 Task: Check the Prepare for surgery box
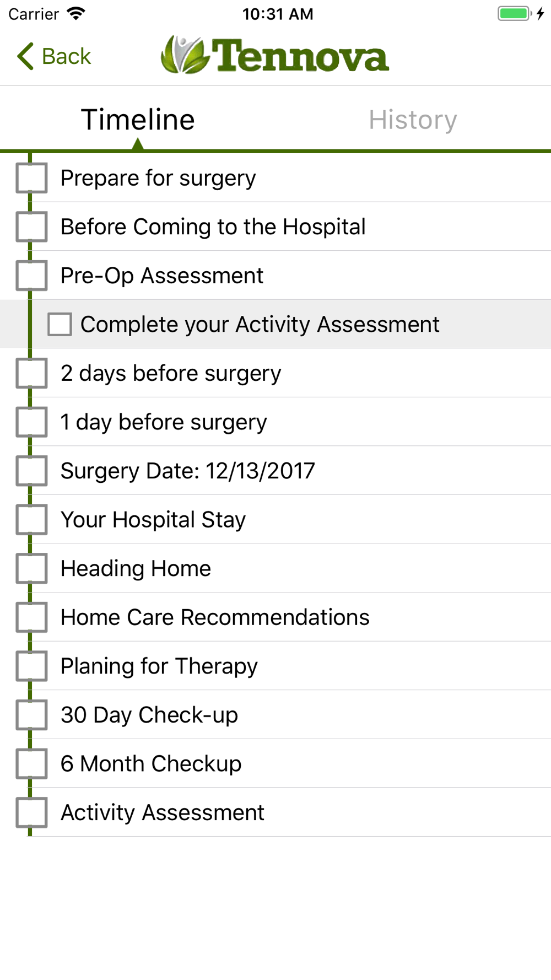[31, 178]
